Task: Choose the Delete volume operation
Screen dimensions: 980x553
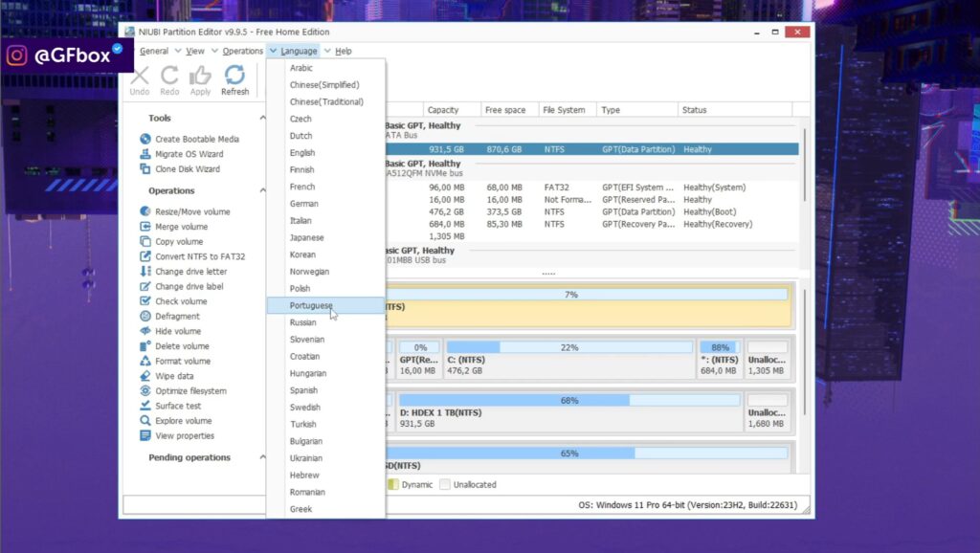Action: point(174,346)
